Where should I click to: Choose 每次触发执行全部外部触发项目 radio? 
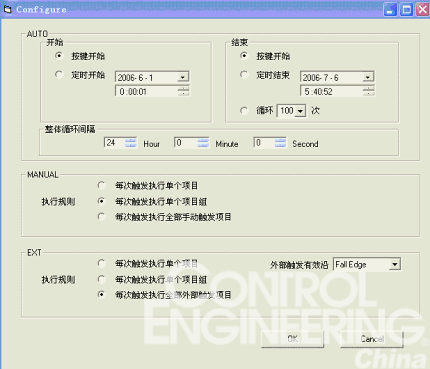102,295
